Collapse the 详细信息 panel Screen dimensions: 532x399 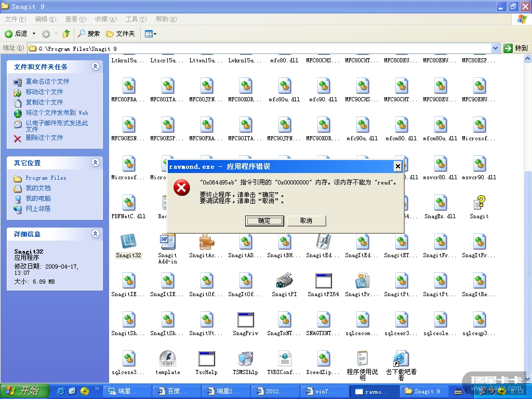pyautogui.click(x=96, y=234)
